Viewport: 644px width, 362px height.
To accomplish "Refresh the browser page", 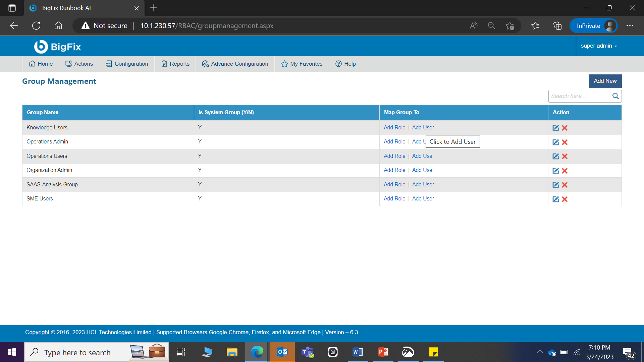I will (36, 26).
